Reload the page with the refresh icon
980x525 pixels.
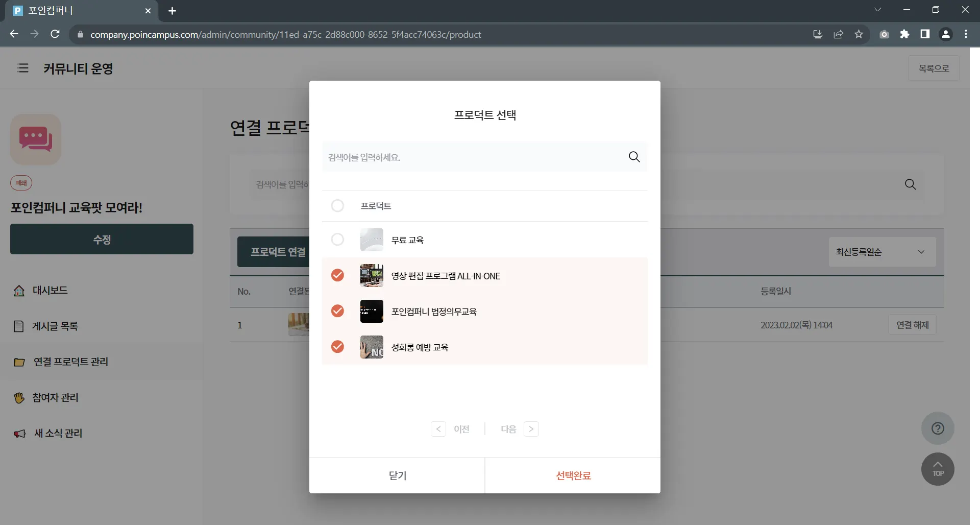click(55, 34)
